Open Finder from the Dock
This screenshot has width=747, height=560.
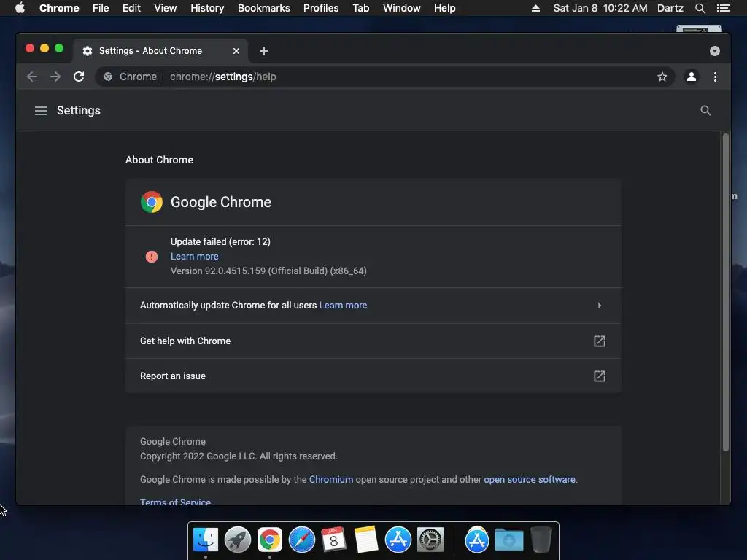tap(205, 540)
